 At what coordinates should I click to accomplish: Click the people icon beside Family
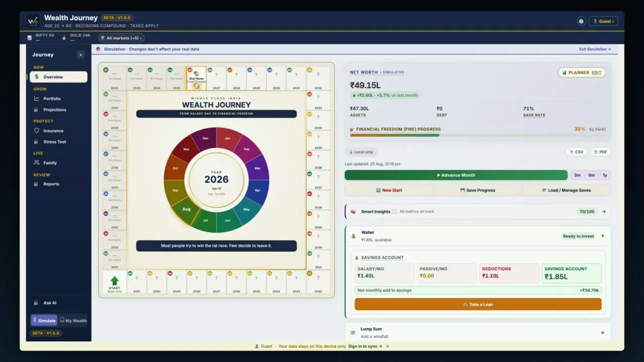point(37,163)
